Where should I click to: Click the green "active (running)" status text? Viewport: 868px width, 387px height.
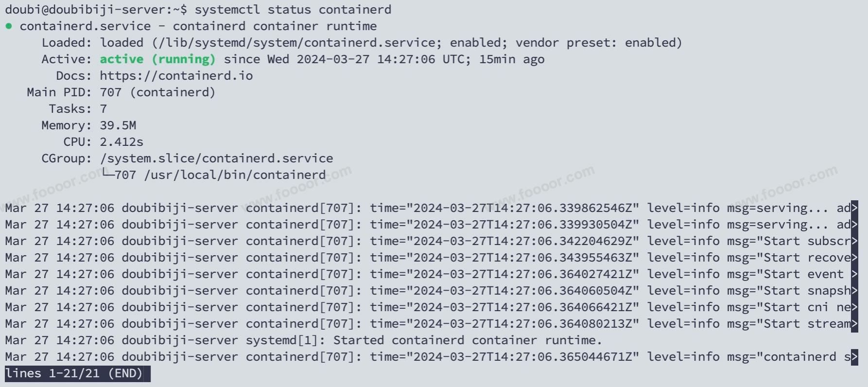tap(157, 59)
